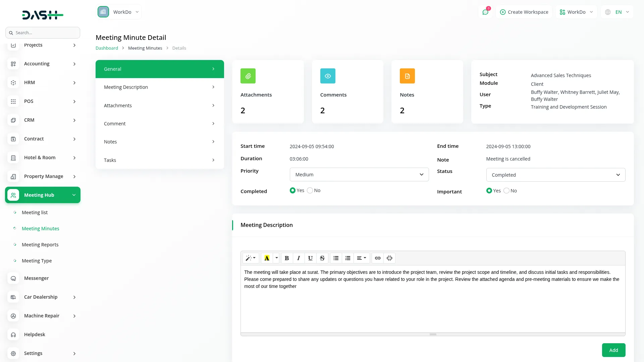
Task: Follow the Dashboard breadcrumb link
Action: [107, 48]
